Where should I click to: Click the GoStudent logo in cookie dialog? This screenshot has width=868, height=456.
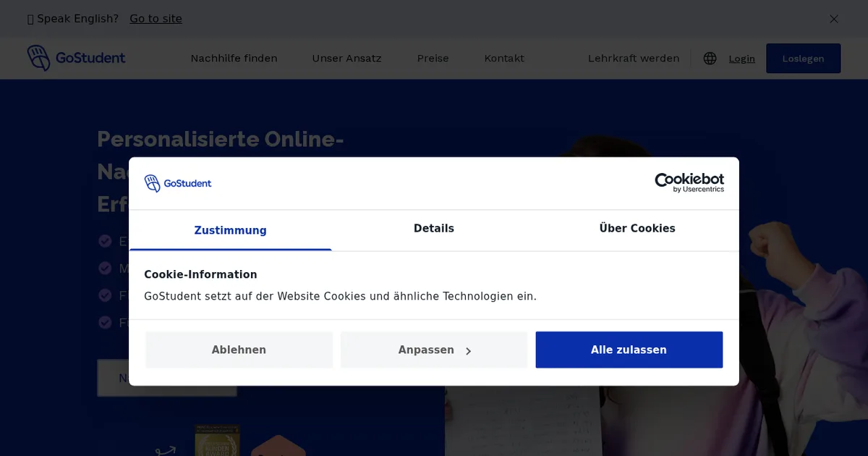[178, 183]
